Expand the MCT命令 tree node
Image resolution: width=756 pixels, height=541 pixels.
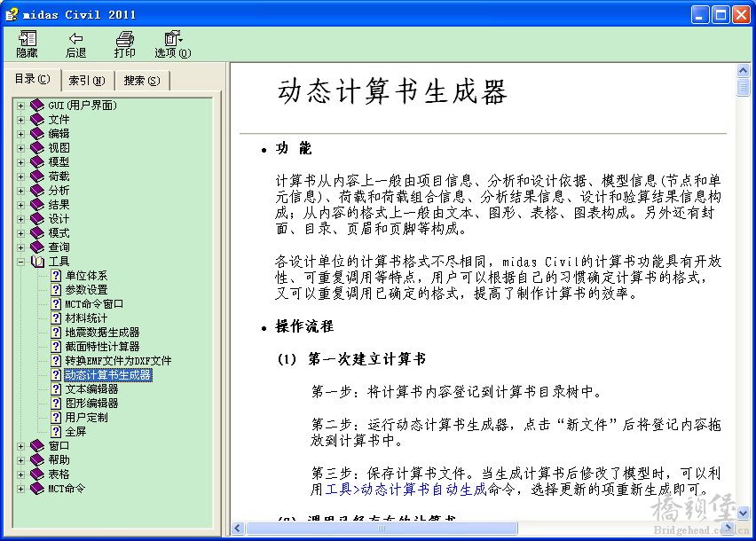20,489
